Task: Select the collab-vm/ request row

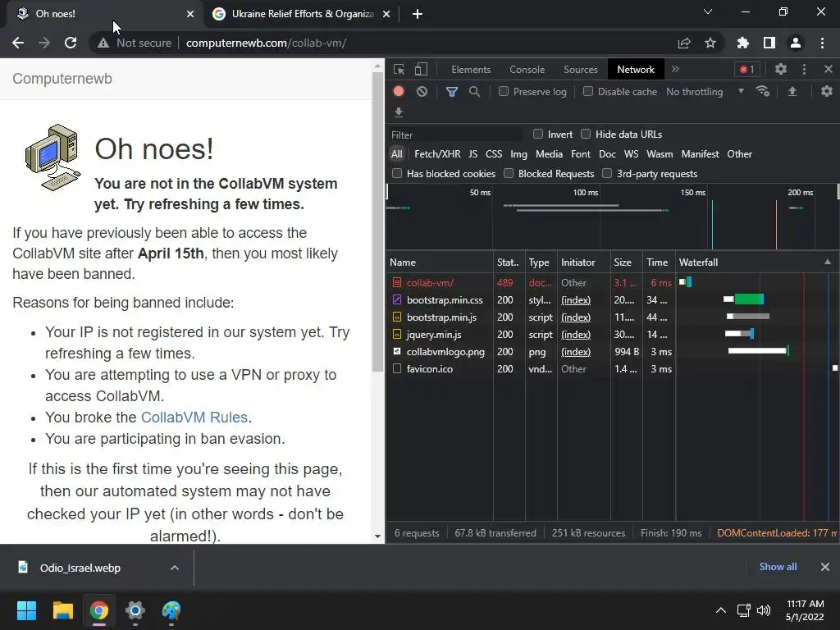Action: (531, 282)
